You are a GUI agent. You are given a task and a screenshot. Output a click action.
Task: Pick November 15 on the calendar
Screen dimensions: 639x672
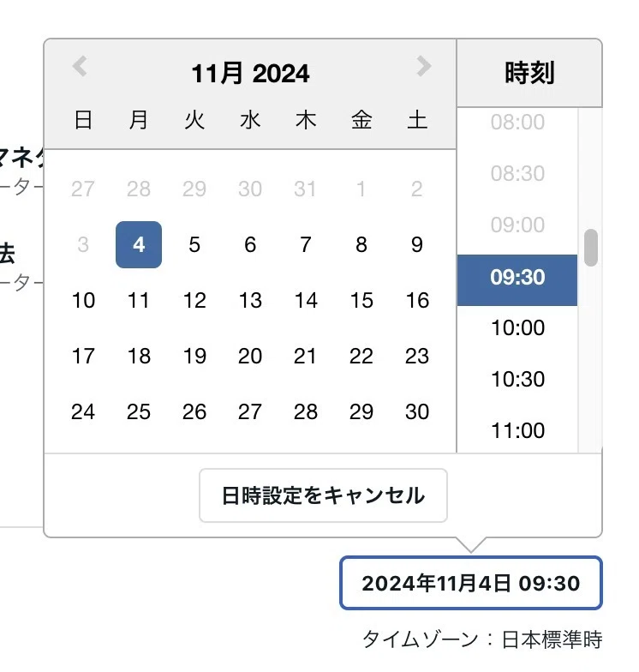[361, 300]
